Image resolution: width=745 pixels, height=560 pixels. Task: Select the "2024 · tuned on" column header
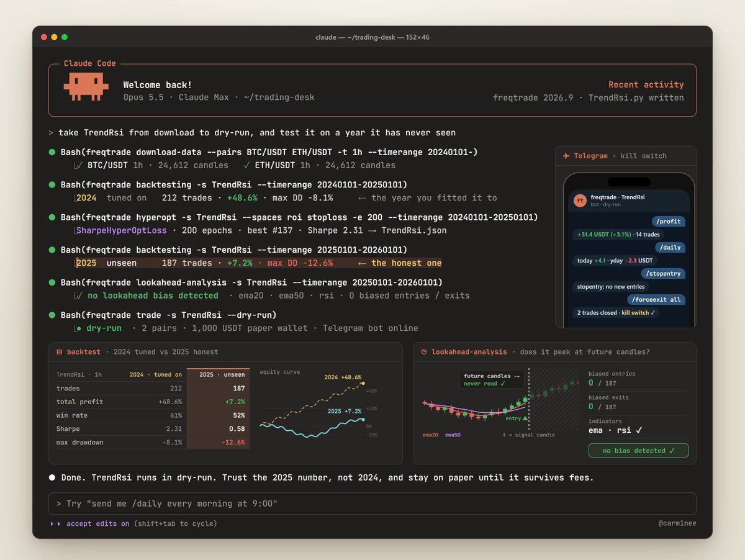click(156, 374)
